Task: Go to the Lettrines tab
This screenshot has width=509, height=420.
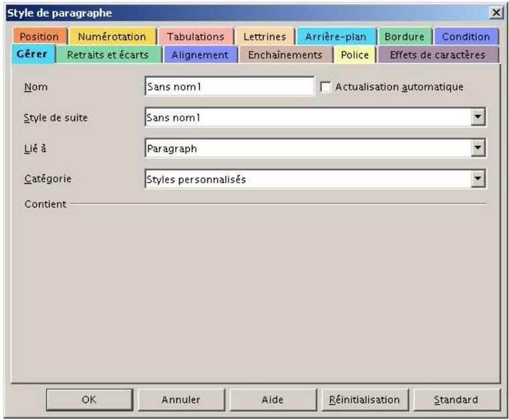Action: coord(265,36)
